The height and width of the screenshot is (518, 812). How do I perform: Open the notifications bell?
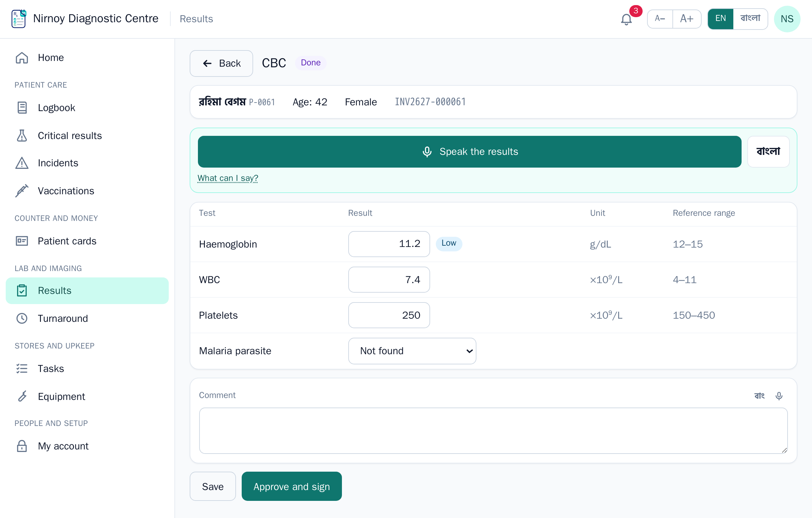click(626, 19)
